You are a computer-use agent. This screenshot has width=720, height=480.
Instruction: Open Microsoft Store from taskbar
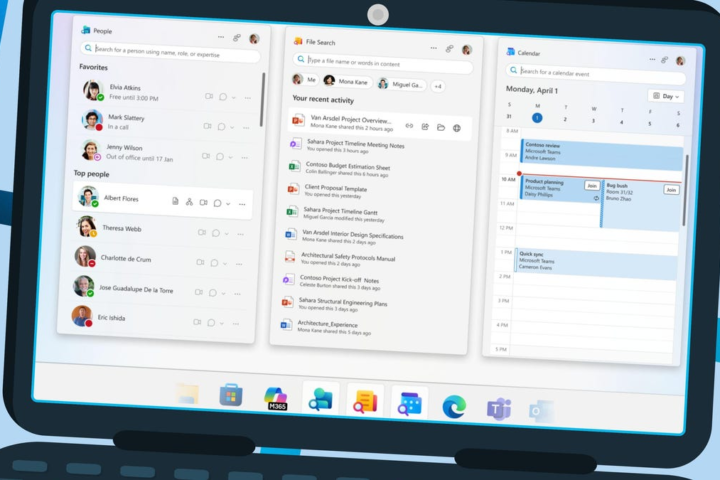coord(231,395)
